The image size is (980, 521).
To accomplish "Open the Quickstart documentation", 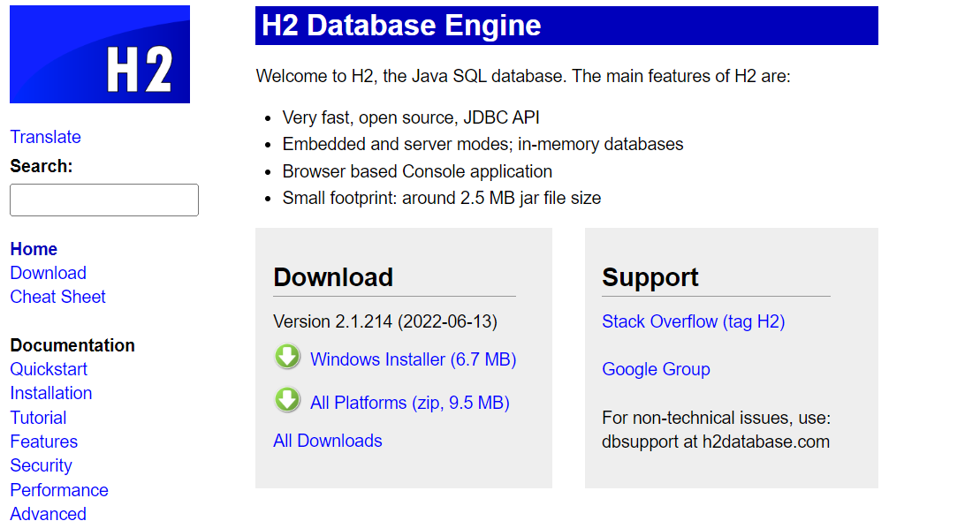I will point(49,369).
